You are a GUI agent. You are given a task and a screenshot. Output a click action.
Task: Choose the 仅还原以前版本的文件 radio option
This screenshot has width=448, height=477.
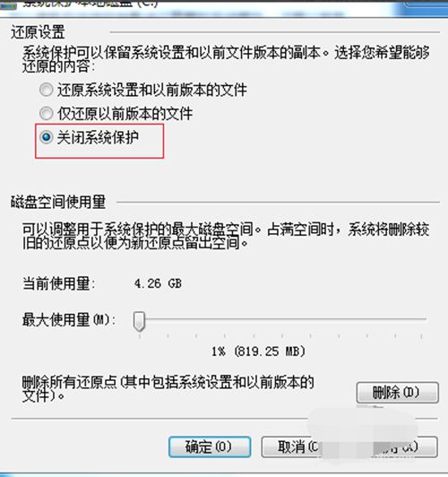point(46,114)
